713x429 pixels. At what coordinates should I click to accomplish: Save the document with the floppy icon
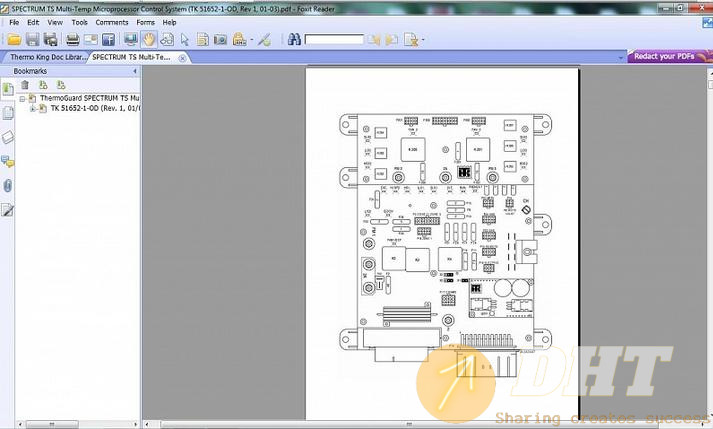[x=32, y=40]
